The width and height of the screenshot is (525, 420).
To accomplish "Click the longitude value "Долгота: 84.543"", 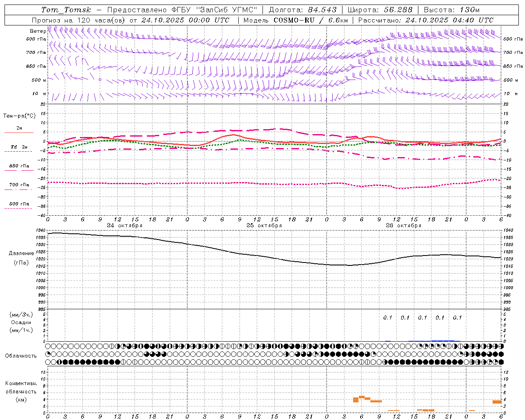I will [x=303, y=10].
